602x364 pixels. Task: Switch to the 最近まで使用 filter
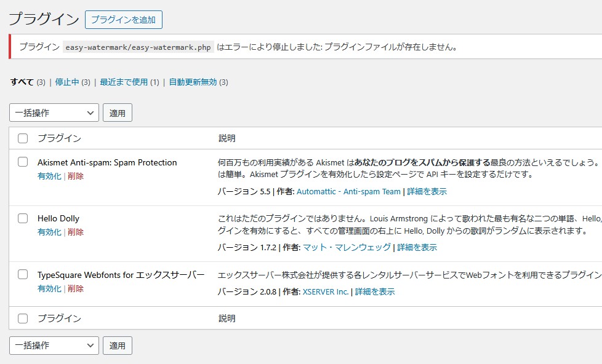(x=124, y=82)
